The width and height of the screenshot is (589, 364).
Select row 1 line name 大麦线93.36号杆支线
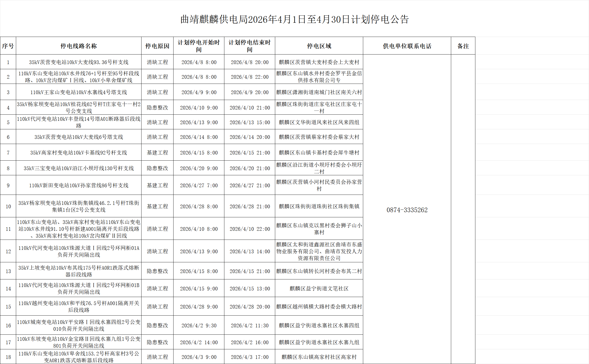coord(78,62)
